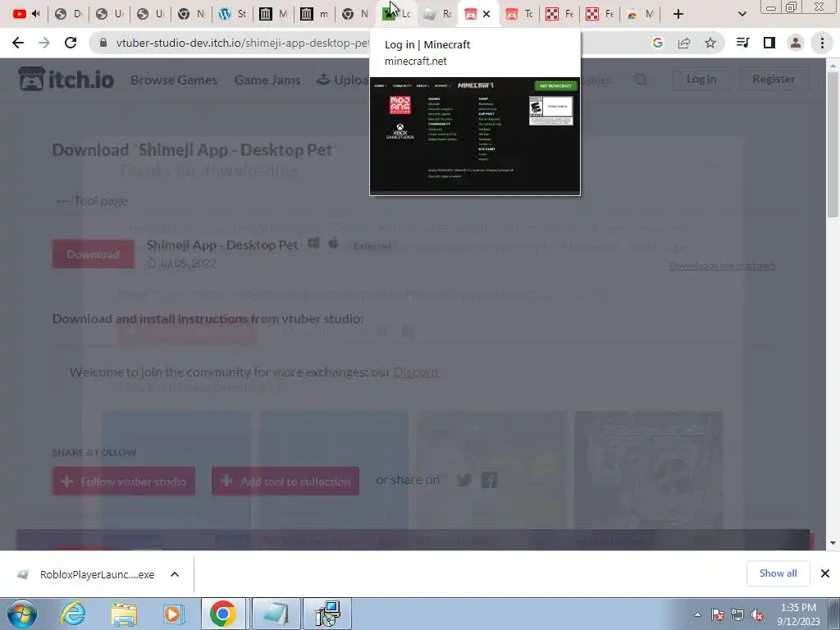This screenshot has height=630, width=840.
Task: Open the Chrome profile avatar menu
Action: pyautogui.click(x=796, y=43)
